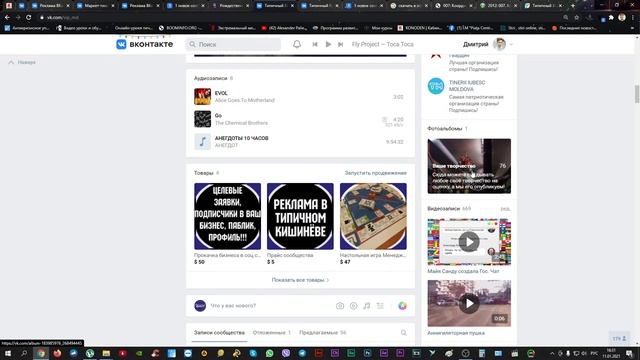Open a new browser tab
This screenshot has width=640, height=360.
point(573,6)
